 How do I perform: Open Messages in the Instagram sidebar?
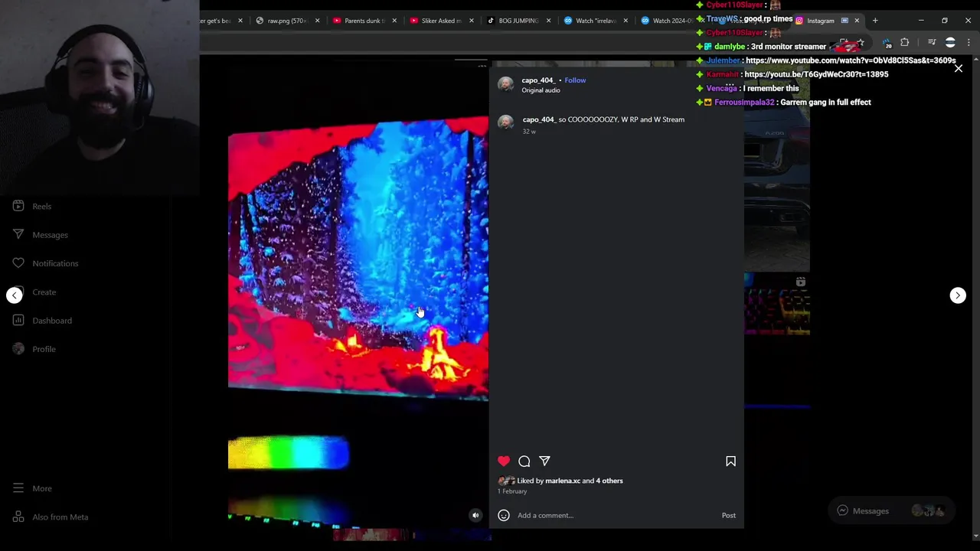[41, 235]
